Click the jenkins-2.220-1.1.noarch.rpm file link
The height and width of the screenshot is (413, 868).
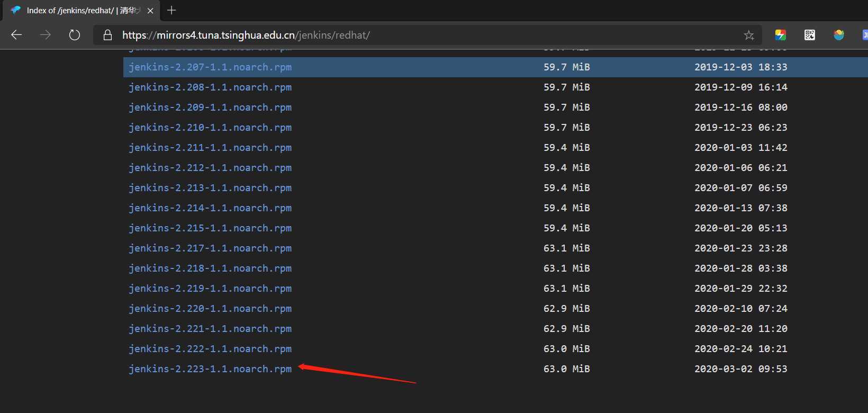pyautogui.click(x=210, y=309)
